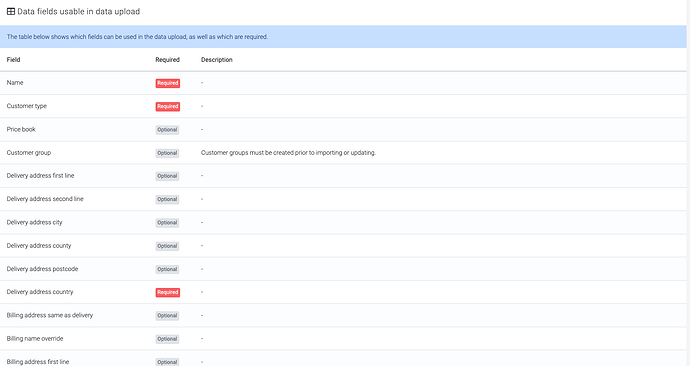Viewport: 690px width, 366px height.
Task: Click the Description column header
Action: click(217, 60)
